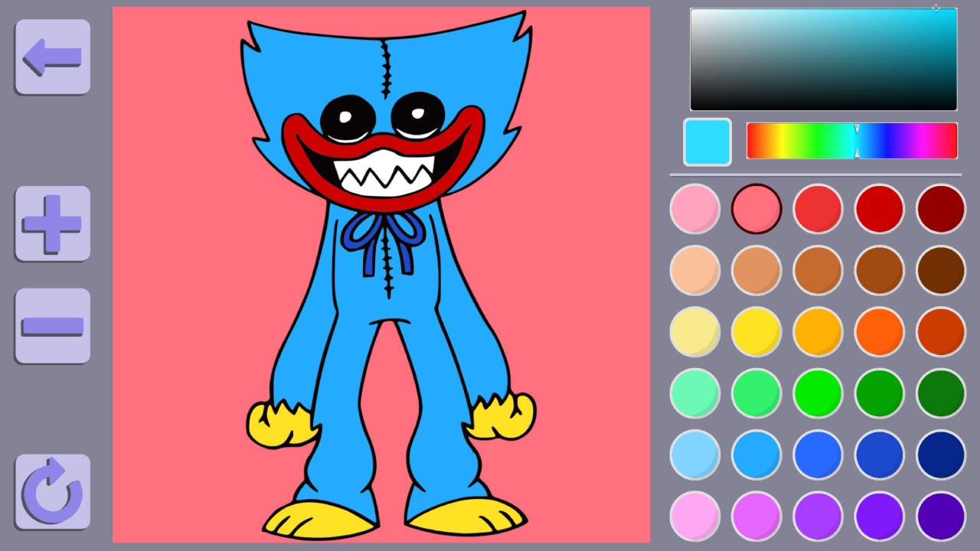Click the current cyan color preview box
The height and width of the screenshot is (551, 980).
coord(706,141)
